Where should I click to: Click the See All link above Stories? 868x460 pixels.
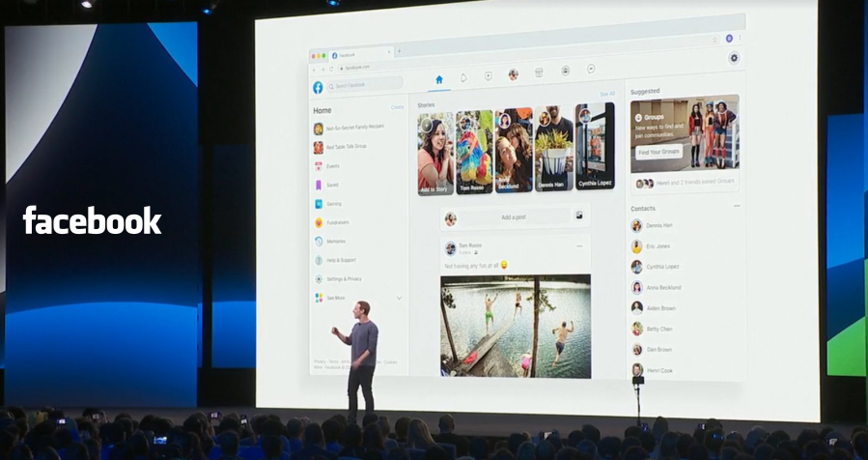click(x=606, y=95)
